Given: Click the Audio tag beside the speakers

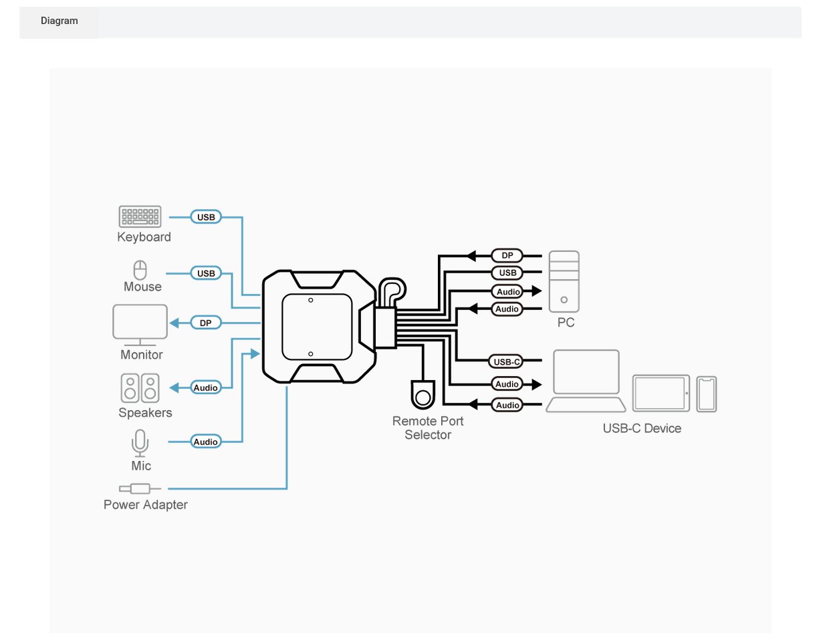Looking at the screenshot, I should 205,387.
